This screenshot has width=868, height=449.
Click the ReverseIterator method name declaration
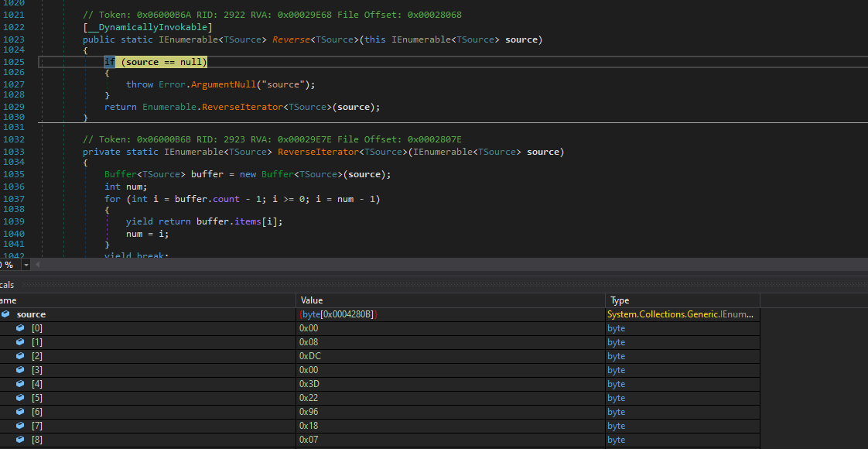318,152
